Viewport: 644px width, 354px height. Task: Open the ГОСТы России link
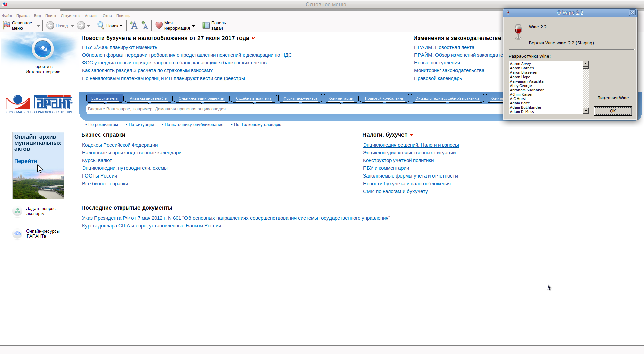point(100,176)
